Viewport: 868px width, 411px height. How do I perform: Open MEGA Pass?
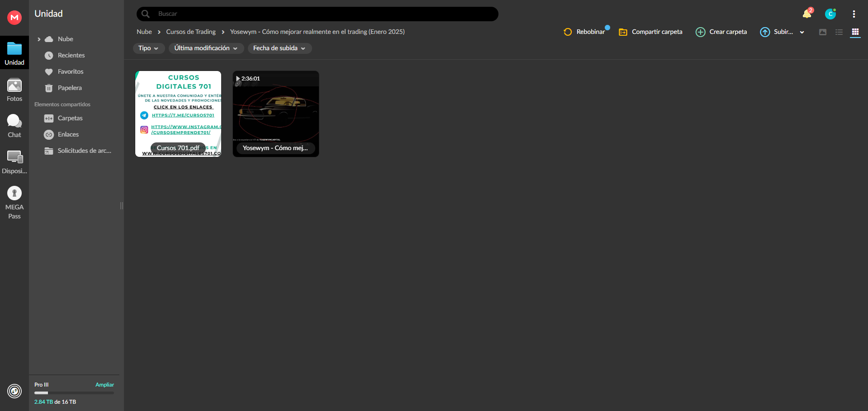coord(14,203)
